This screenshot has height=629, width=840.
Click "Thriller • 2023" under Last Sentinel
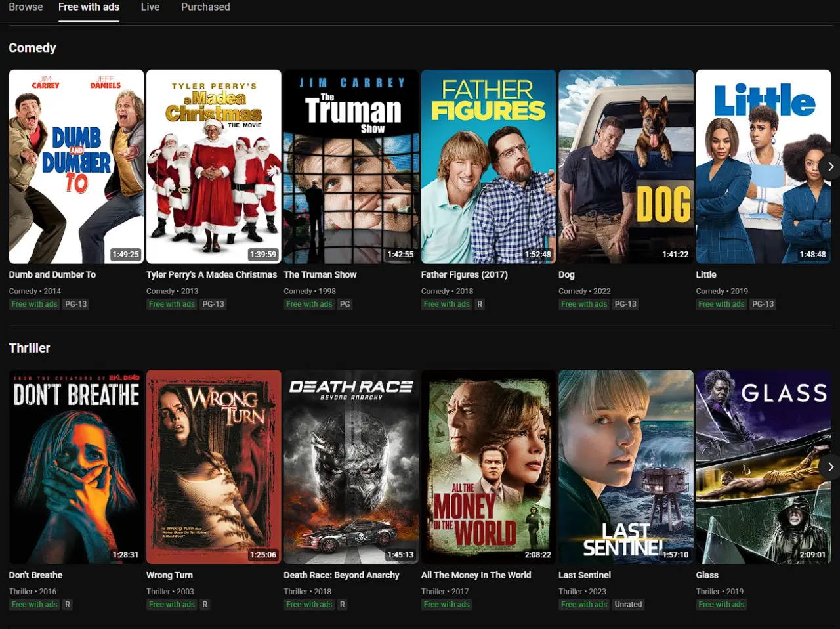(582, 591)
